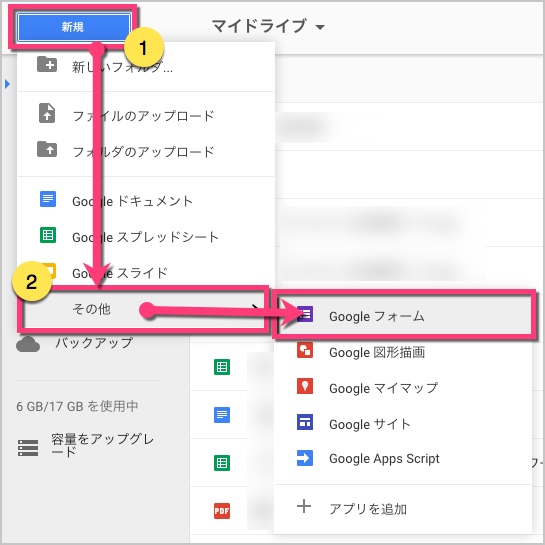Choose Google サイト in submenu
This screenshot has width=545, height=545.
click(x=370, y=424)
